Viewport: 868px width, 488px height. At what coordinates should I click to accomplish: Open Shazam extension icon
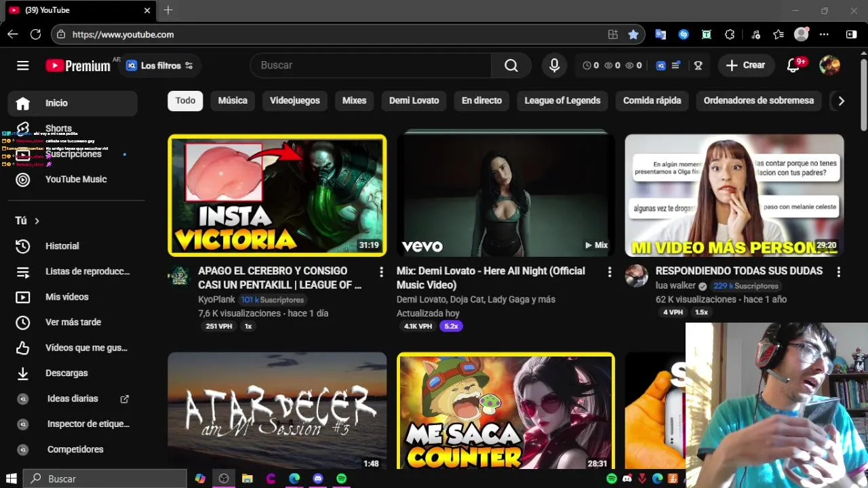point(684,35)
